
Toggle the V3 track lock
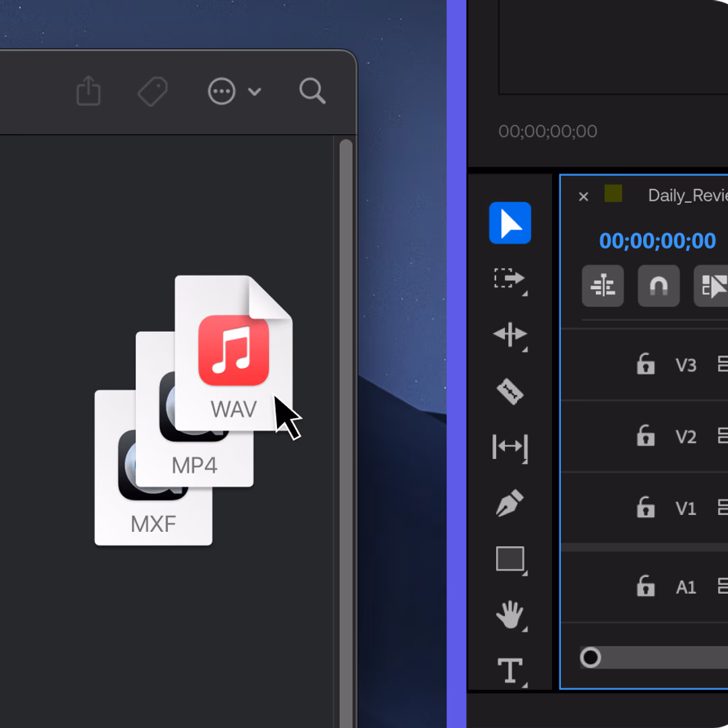pyautogui.click(x=645, y=364)
